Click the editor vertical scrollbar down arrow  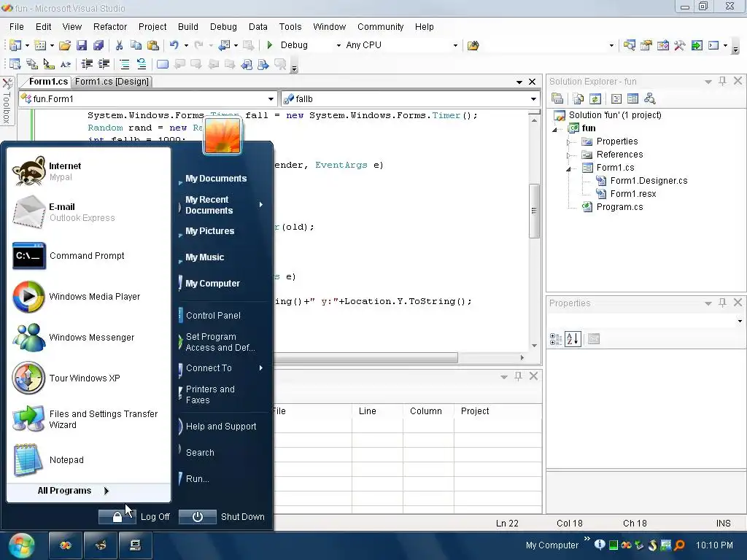[534, 345]
